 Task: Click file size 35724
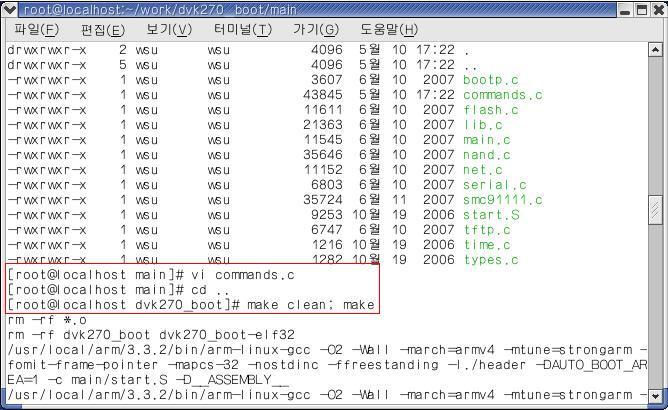322,199
